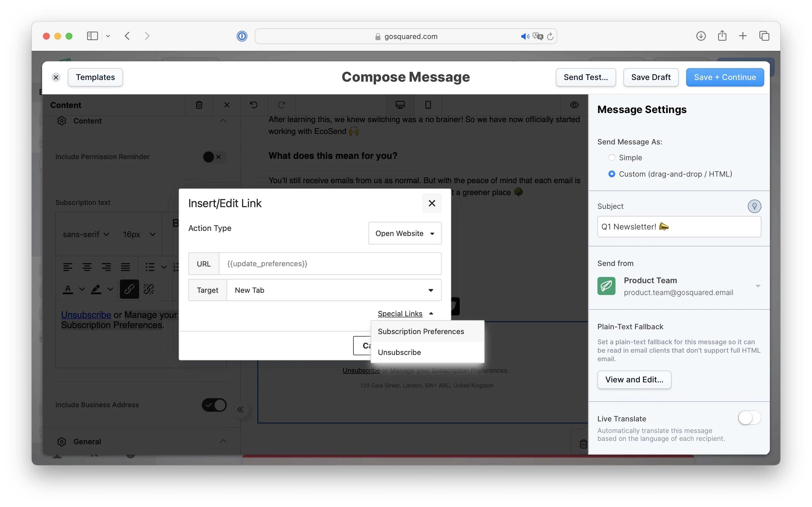Screen dimensions: 812x507
Task: Collapse the left panel with double chevron
Action: pos(240,409)
